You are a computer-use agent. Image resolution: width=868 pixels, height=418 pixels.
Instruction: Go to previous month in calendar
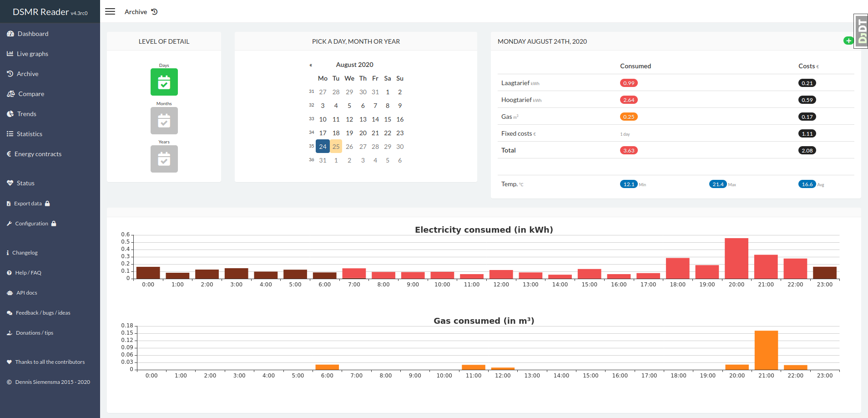click(311, 65)
